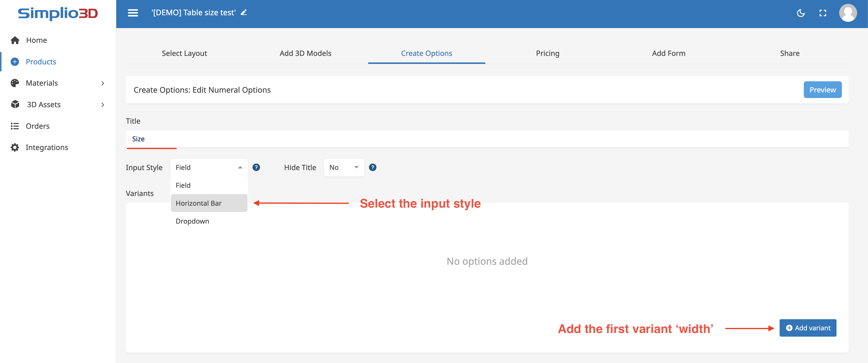Enter fullscreen with the expand icon
The width and height of the screenshot is (868, 363).
click(822, 13)
